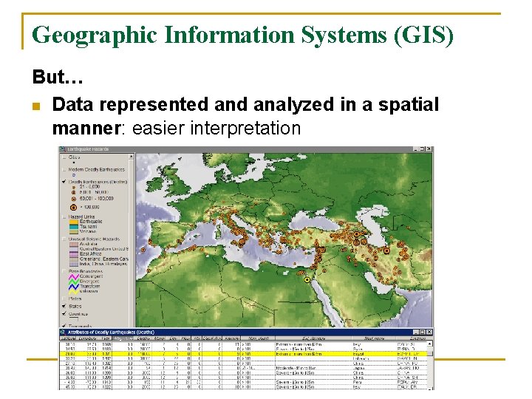The image size is (532, 399).
Task: Enable the Hazard Links layer checkbox
Action: 64,216
